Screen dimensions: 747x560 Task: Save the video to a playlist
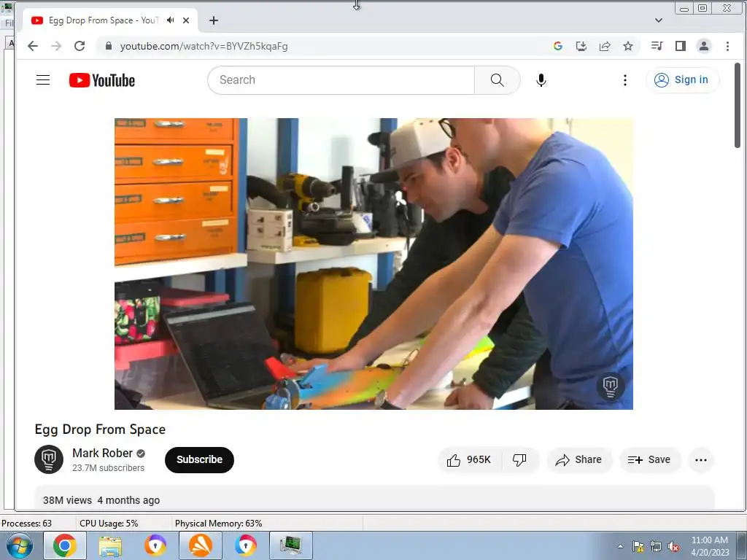649,459
